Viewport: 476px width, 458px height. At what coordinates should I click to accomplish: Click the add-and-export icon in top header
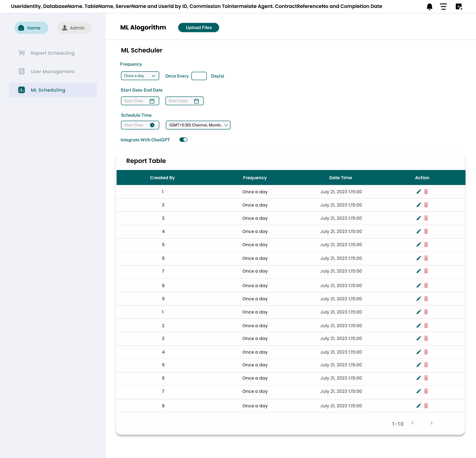point(459,7)
